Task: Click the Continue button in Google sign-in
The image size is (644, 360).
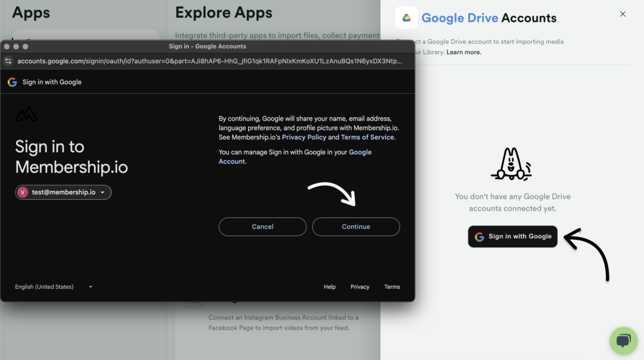Action: (356, 227)
